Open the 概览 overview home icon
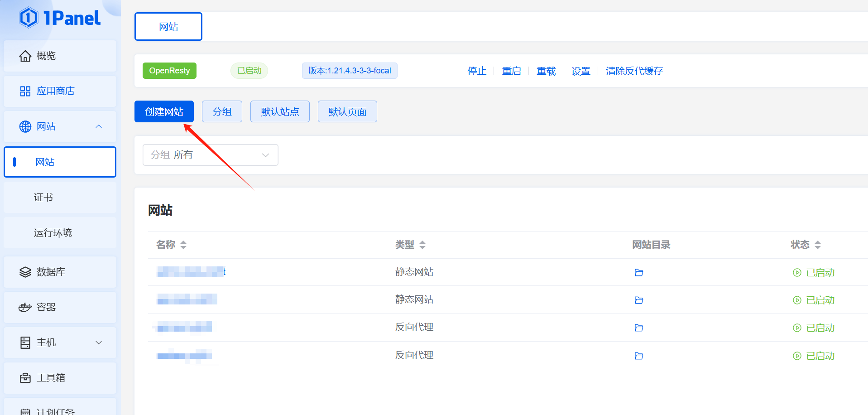This screenshot has height=415, width=868. (25, 56)
